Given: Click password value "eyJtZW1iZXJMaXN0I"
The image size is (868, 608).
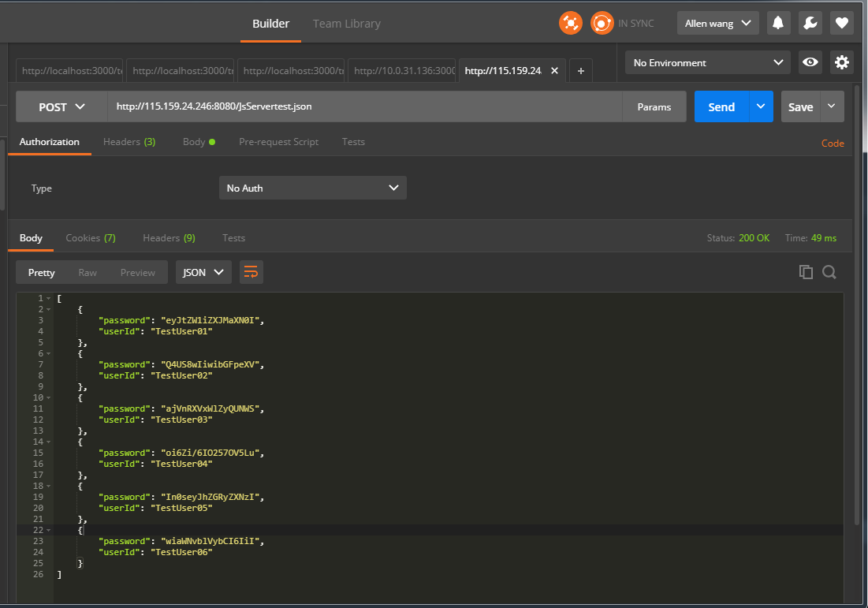Looking at the screenshot, I should (210, 320).
